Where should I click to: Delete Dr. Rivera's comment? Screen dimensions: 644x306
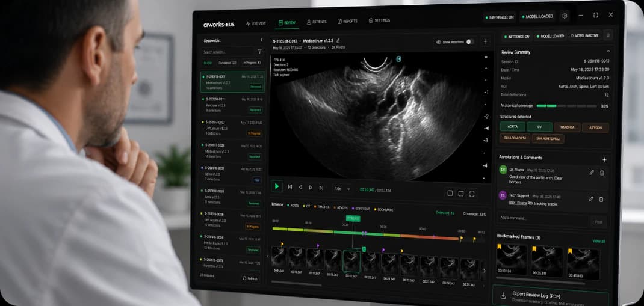coord(602,173)
